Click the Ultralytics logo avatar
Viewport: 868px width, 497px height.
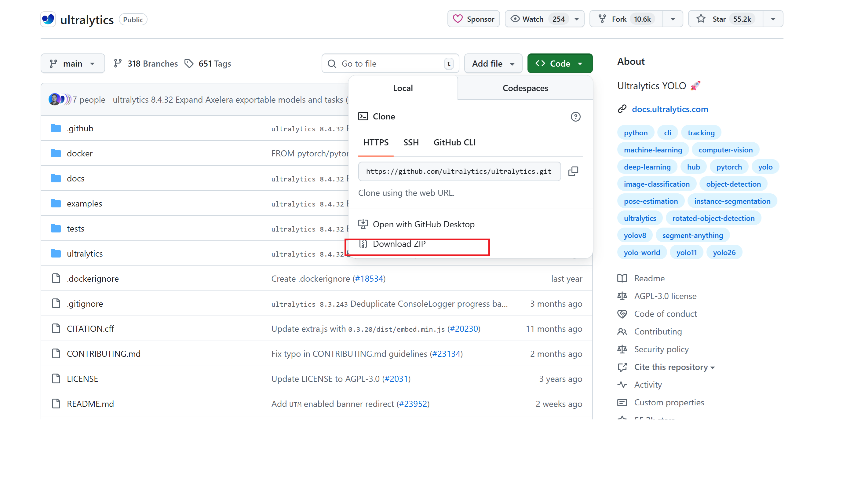(x=48, y=19)
